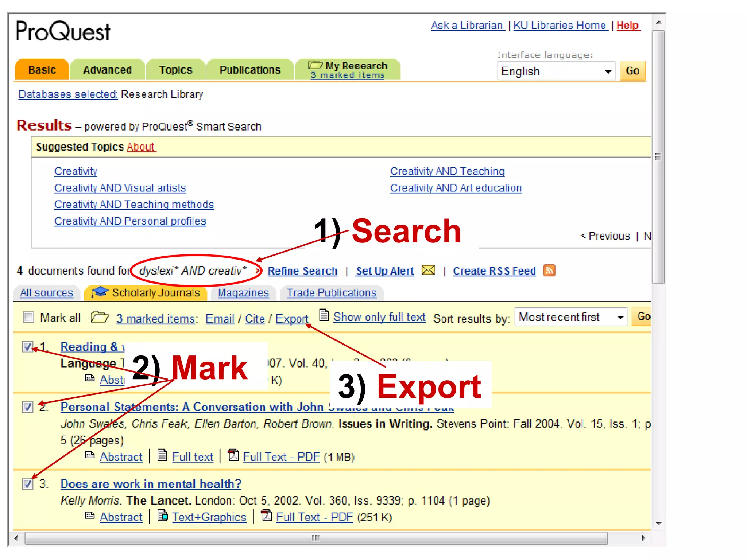This screenshot has width=747, height=560.
Task: Click the scroll down arrow at bottom right
Action: tap(658, 524)
